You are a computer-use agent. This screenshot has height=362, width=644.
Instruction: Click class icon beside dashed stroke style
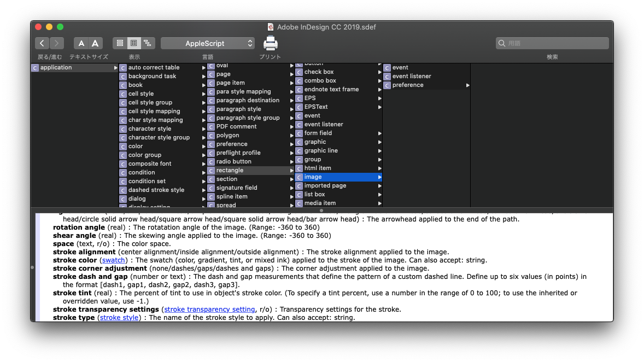123,190
